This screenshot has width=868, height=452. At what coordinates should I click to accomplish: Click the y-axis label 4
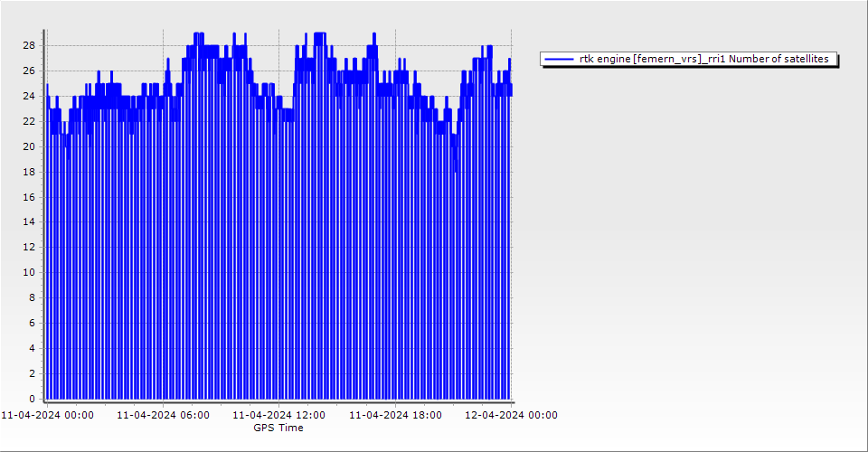pyautogui.click(x=32, y=348)
